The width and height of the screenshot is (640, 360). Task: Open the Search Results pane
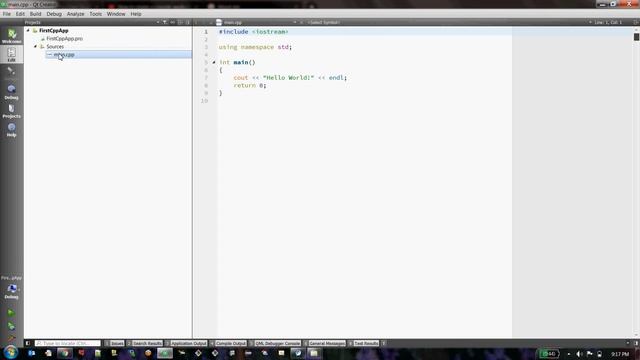[144, 343]
